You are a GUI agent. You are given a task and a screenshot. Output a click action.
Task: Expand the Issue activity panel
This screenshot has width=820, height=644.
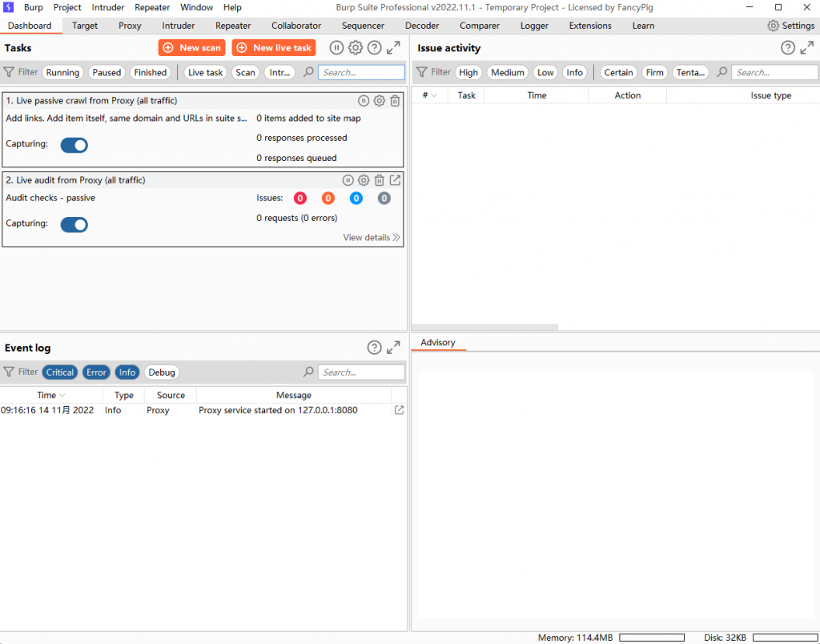click(807, 47)
